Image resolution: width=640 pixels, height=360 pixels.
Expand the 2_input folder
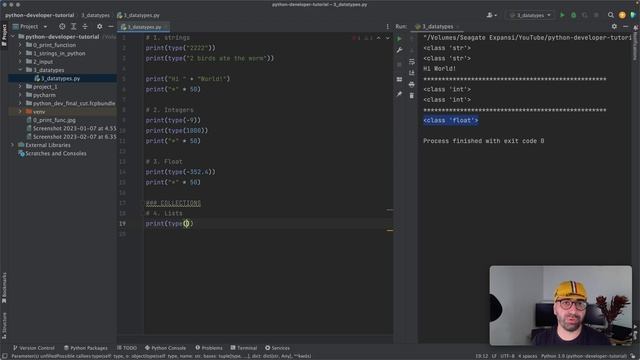point(20,62)
